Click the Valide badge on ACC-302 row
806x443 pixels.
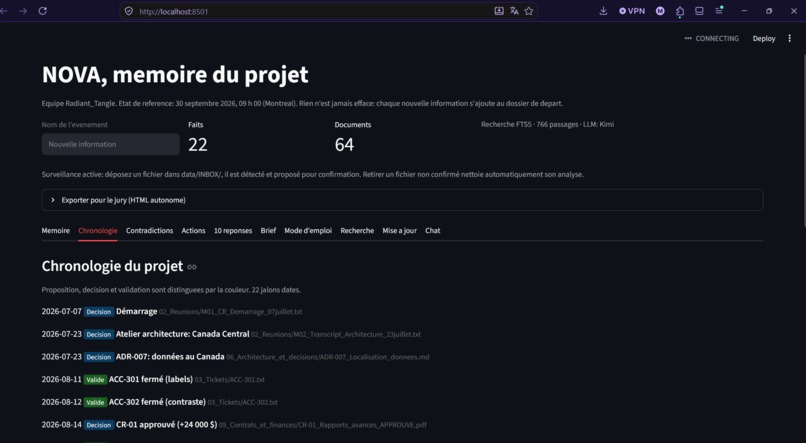click(x=95, y=402)
